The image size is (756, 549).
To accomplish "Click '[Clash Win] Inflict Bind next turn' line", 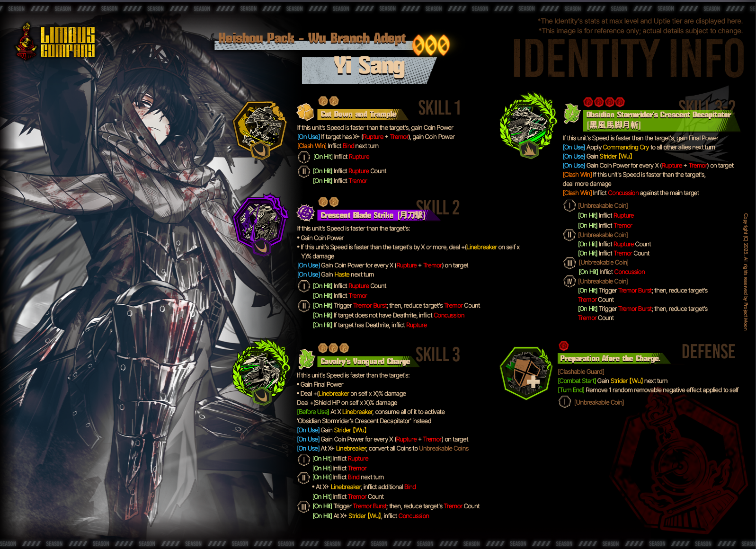I will point(338,146).
